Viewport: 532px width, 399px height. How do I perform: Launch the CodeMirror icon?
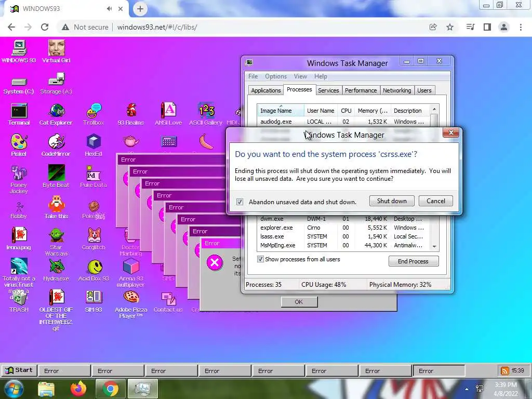click(56, 145)
